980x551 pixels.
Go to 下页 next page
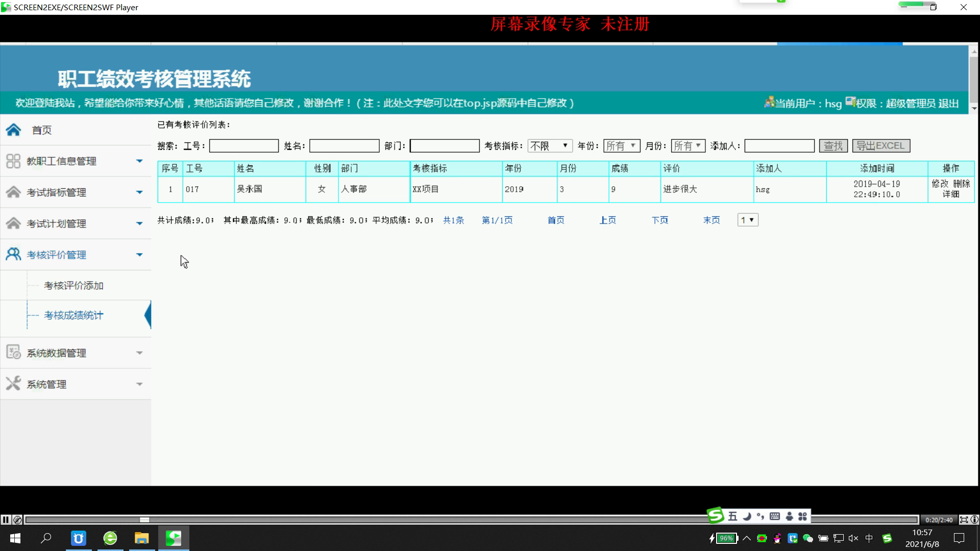pos(659,220)
